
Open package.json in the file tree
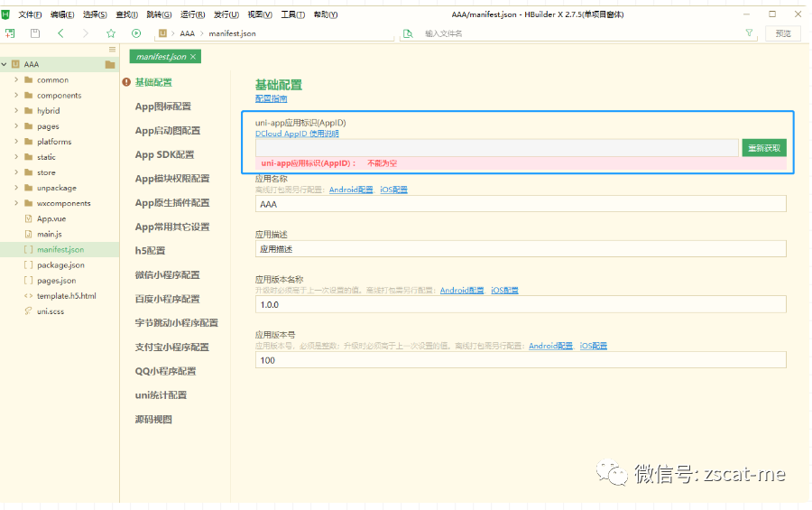(x=60, y=264)
